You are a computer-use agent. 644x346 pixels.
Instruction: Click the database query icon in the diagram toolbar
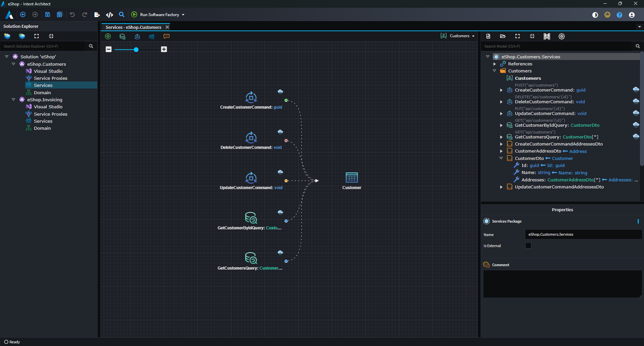[x=122, y=37]
